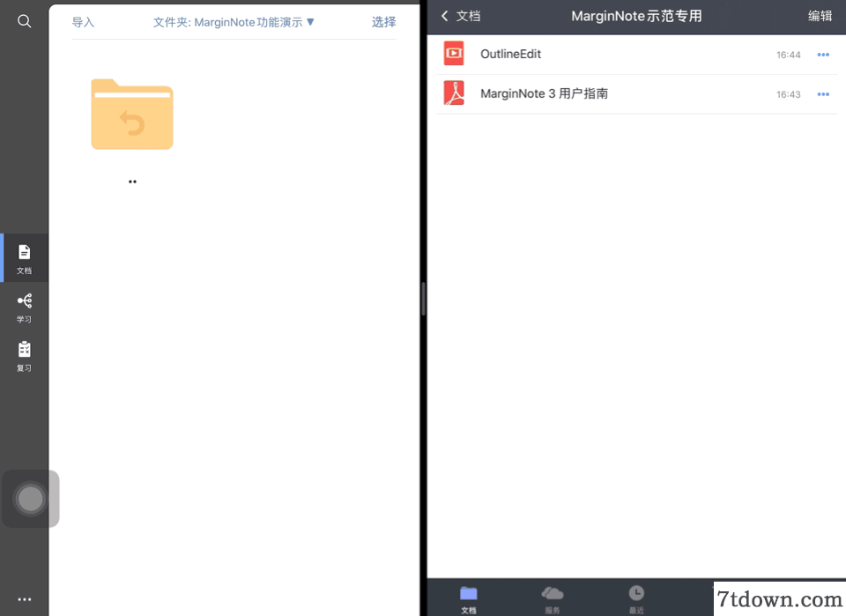Screen dimensions: 846x616
Task: Switch to the bottom 服务 cloud tab
Action: point(553,599)
